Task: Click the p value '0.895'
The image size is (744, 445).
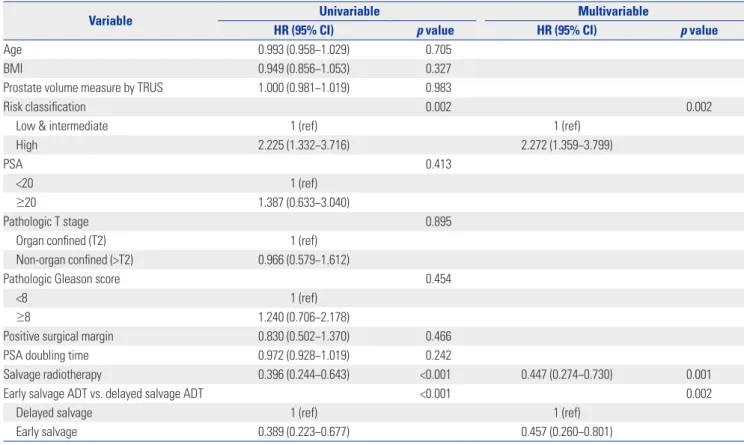Action: click(438, 222)
